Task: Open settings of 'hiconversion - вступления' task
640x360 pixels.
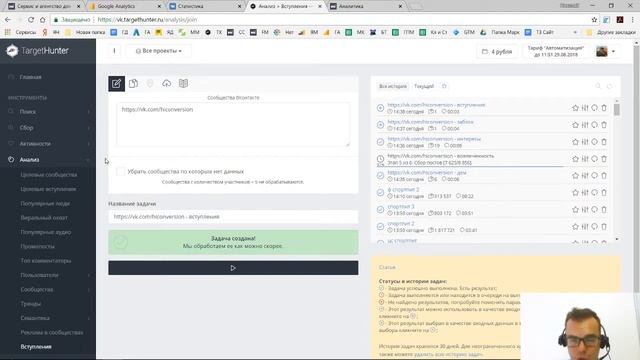Action: (x=585, y=108)
